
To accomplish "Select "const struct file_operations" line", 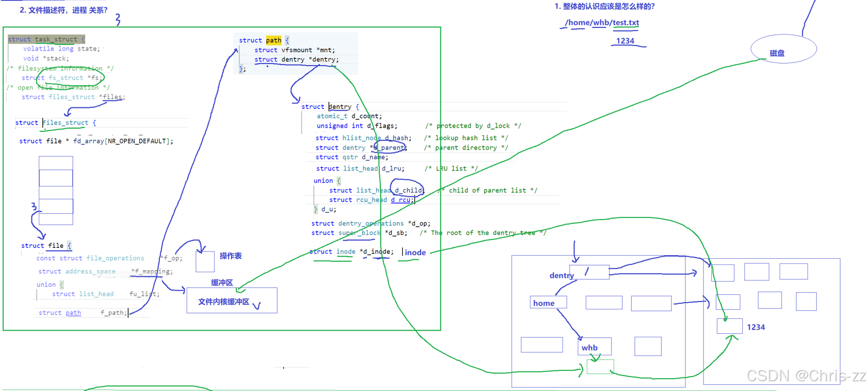I will point(90,258).
